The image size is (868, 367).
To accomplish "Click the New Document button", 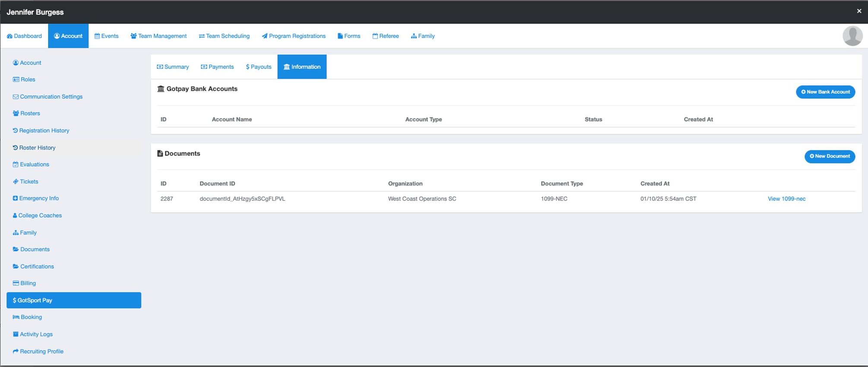I will tap(830, 157).
